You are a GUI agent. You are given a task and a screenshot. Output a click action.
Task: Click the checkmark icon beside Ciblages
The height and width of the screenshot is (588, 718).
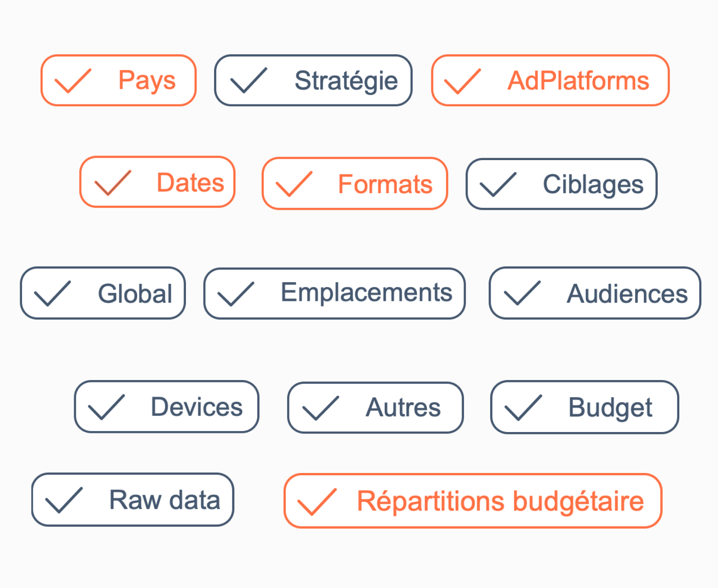pos(498,184)
